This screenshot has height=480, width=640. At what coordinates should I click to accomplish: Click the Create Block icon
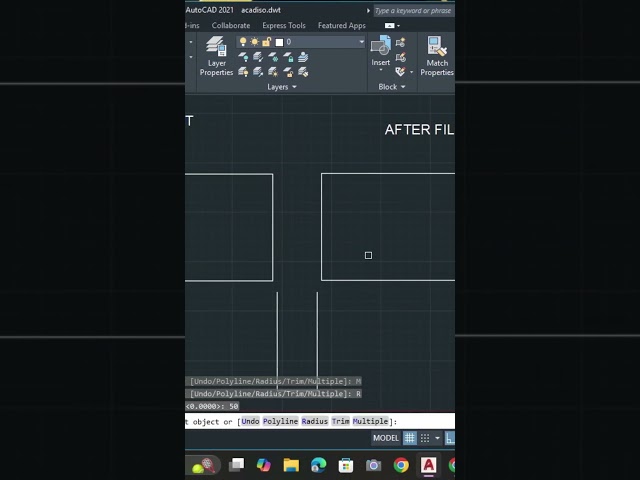pyautogui.click(x=400, y=42)
